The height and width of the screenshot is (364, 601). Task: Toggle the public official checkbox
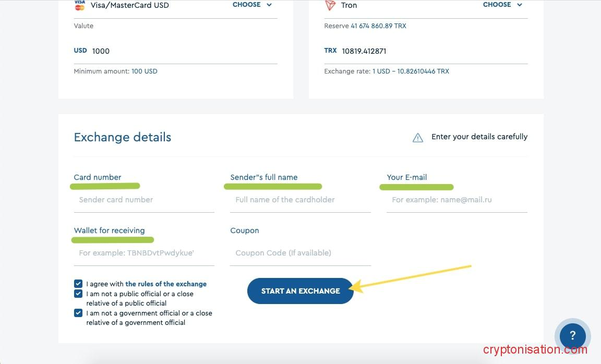tap(78, 294)
